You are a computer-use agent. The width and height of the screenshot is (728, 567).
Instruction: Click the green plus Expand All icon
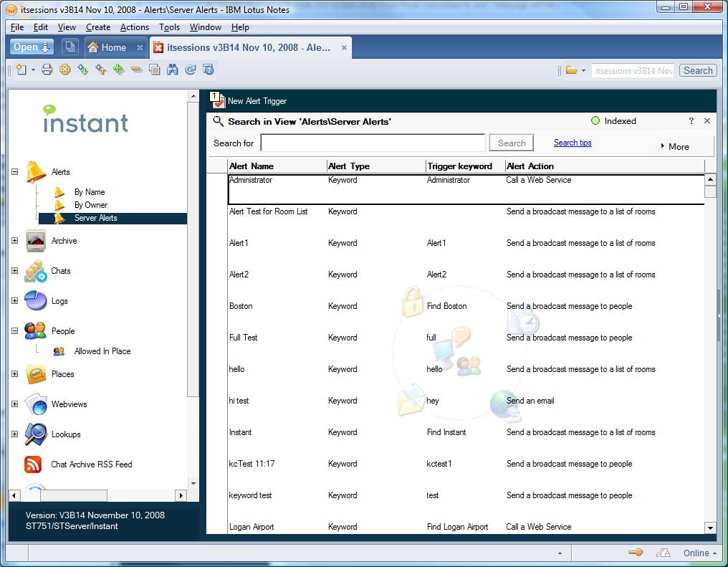[x=119, y=70]
